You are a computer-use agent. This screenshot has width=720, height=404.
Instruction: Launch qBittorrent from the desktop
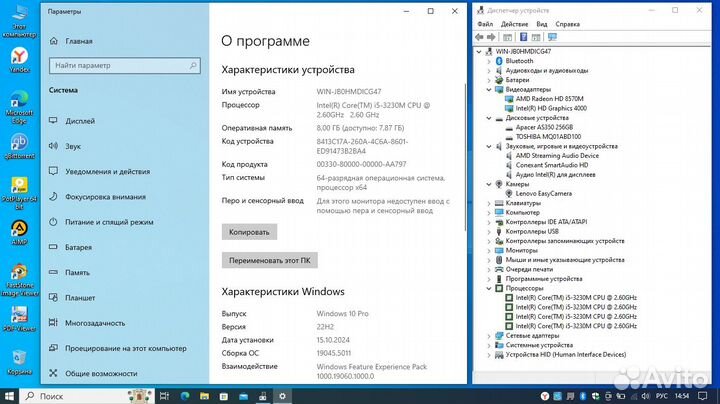point(19,146)
